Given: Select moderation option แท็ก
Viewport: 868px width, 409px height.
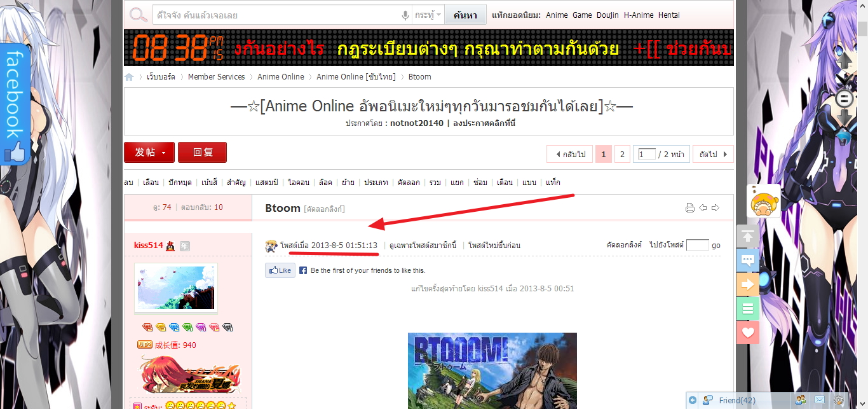Looking at the screenshot, I should point(553,183).
